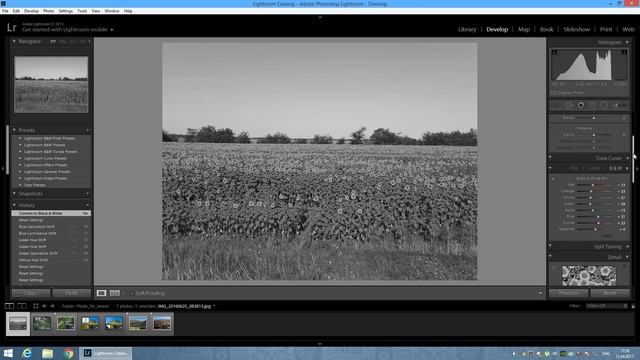
Task: Select the last filmstrip thumbnail
Action: pos(162,323)
